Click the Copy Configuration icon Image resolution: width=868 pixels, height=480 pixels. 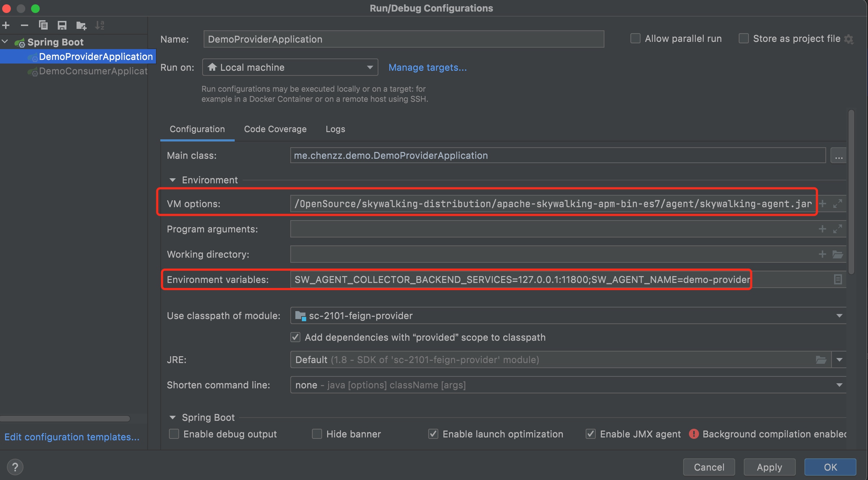coord(43,25)
